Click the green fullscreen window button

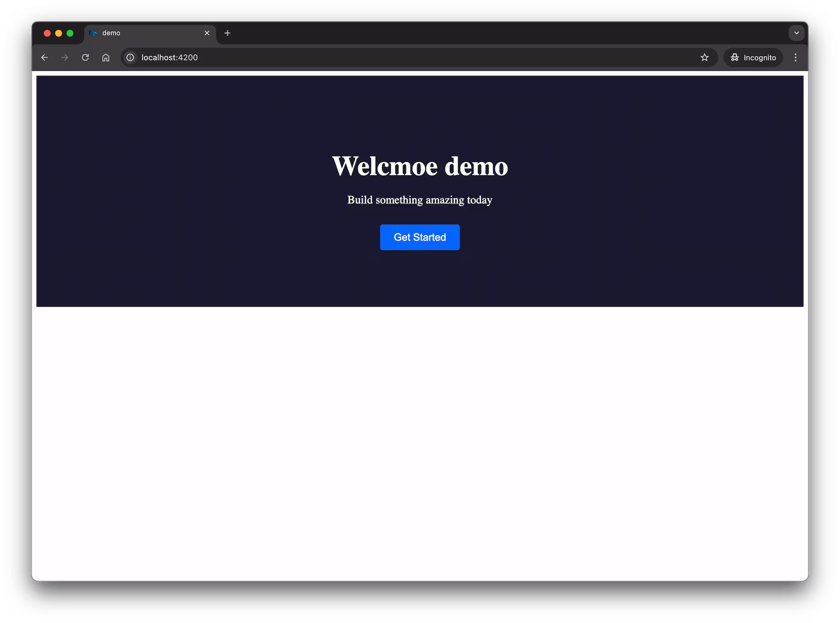point(70,33)
